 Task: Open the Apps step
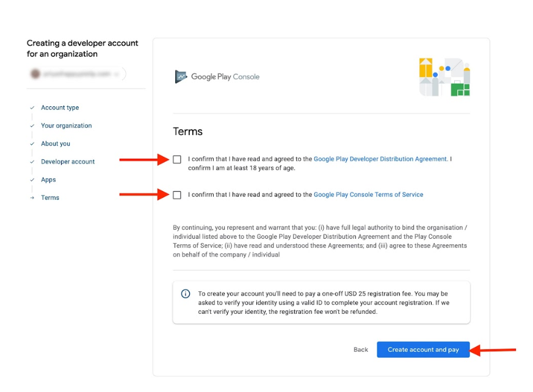pyautogui.click(x=48, y=180)
